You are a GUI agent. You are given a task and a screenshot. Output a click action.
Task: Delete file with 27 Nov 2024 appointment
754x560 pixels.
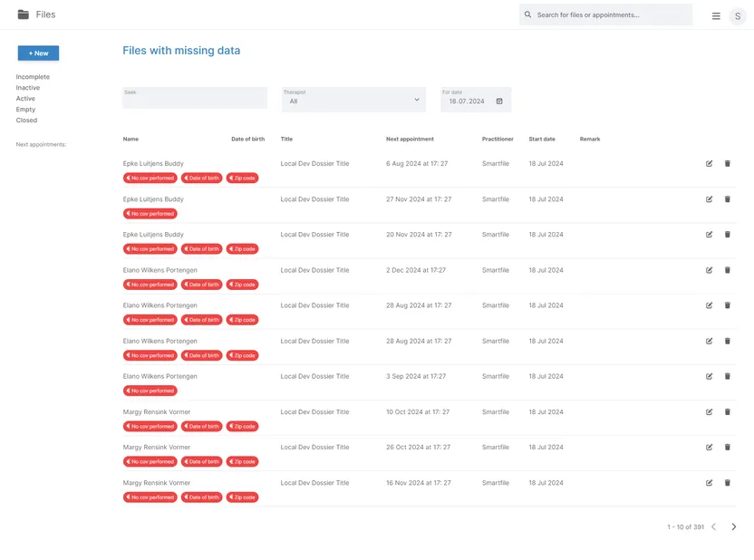[728, 199]
